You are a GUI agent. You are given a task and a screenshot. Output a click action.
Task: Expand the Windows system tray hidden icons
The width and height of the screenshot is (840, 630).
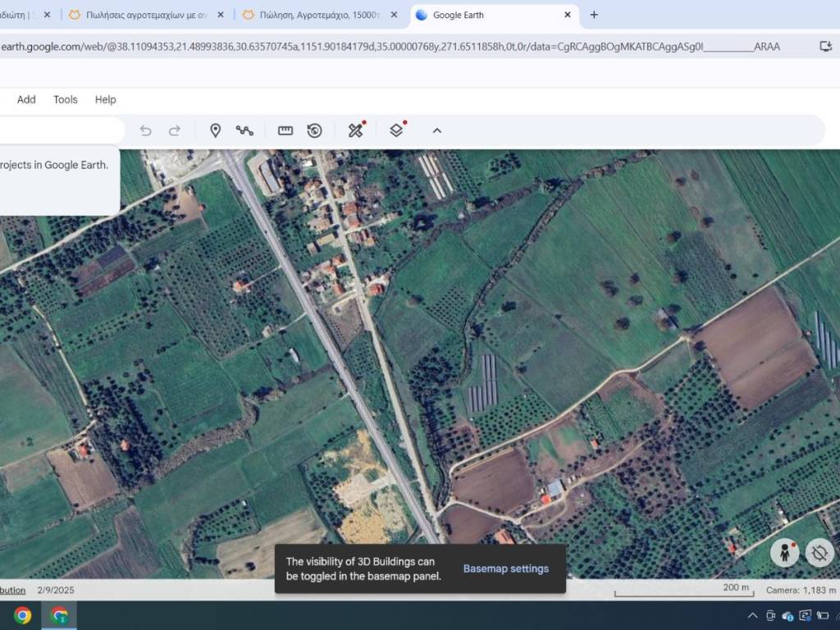(752, 615)
